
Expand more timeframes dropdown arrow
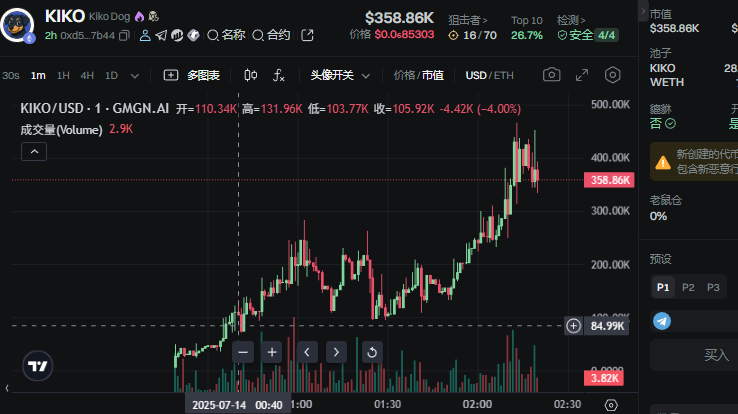pyautogui.click(x=135, y=76)
